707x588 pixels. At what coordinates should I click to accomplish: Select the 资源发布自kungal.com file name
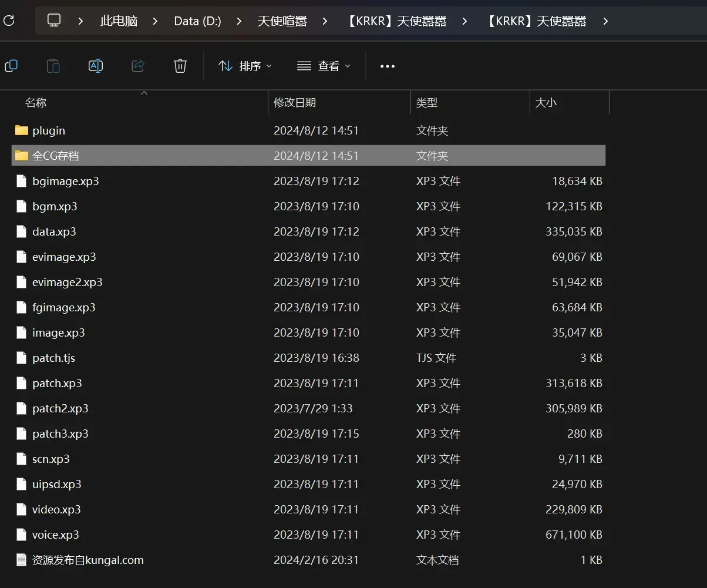(x=88, y=560)
